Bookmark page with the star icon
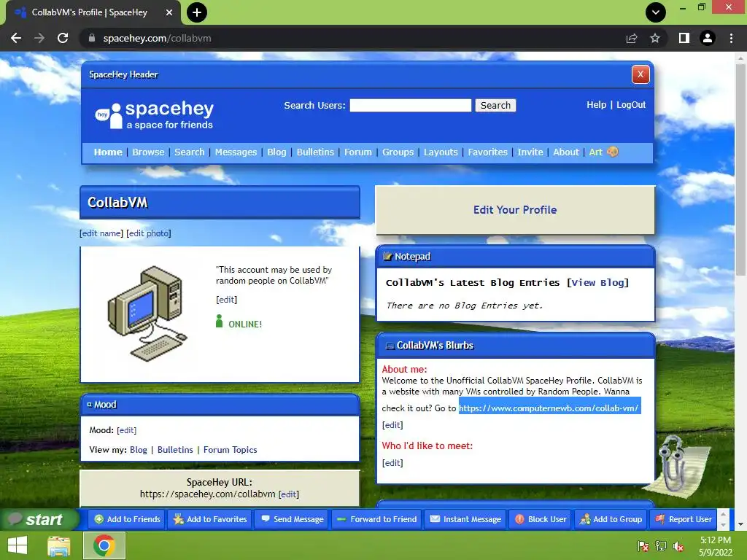Screen dimensions: 747x560 click(655, 38)
